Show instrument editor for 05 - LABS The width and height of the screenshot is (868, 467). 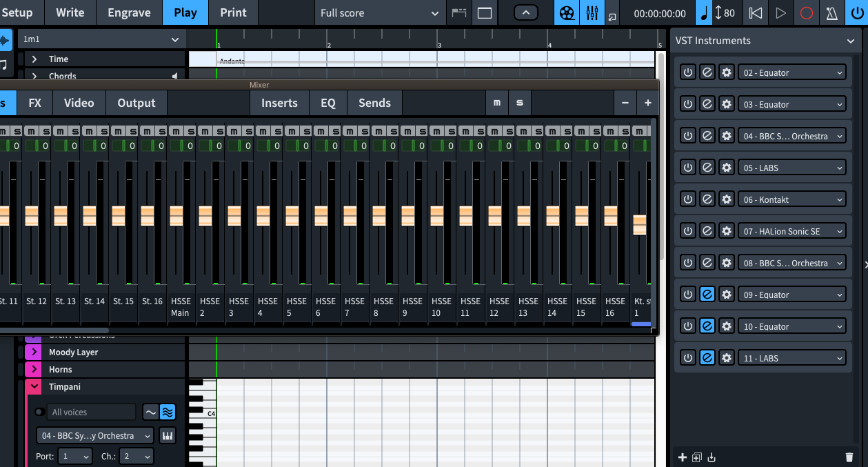[x=707, y=168]
